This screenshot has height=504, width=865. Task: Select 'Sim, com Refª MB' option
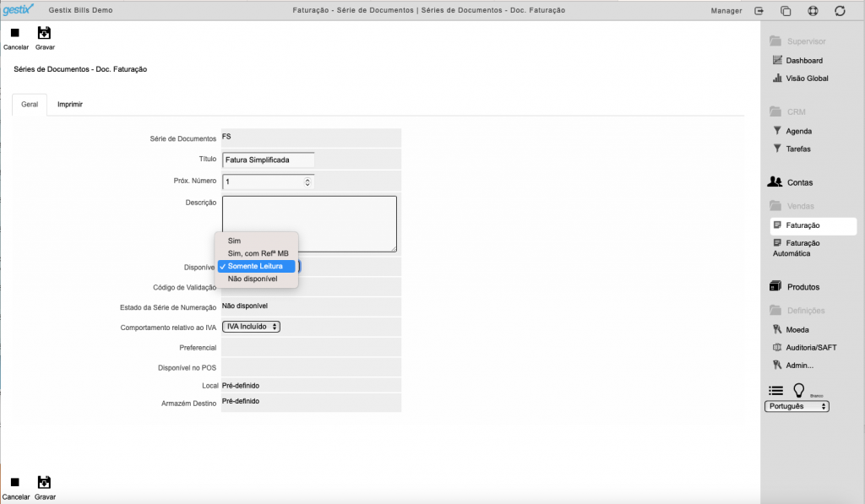click(x=257, y=253)
